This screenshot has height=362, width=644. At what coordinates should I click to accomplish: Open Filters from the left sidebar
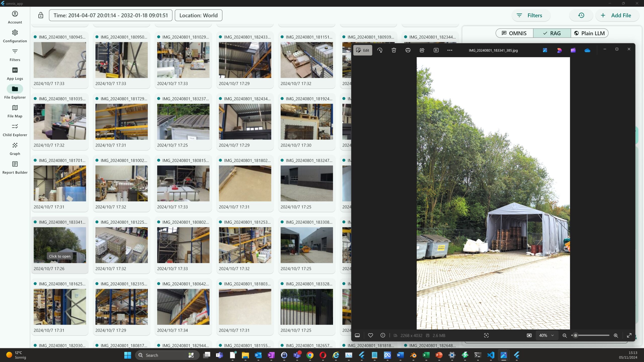pos(15,55)
